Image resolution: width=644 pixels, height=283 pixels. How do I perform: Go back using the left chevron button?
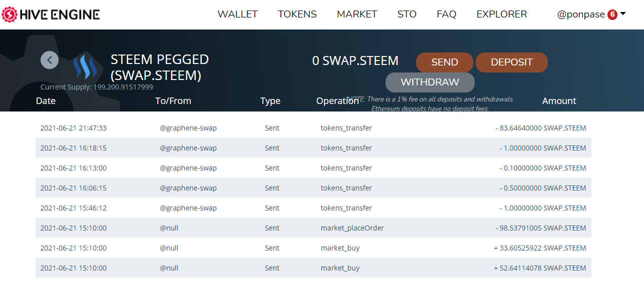50,60
